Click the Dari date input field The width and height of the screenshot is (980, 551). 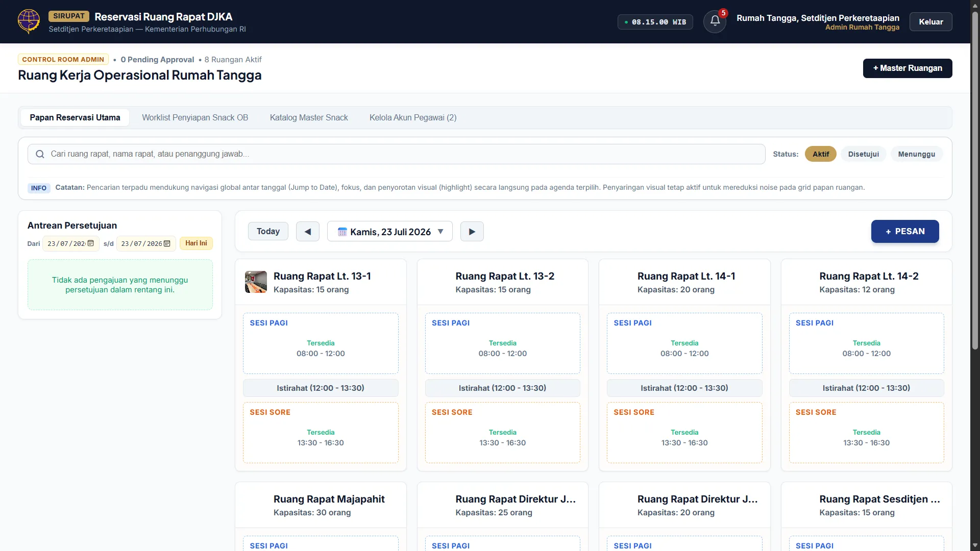click(70, 243)
